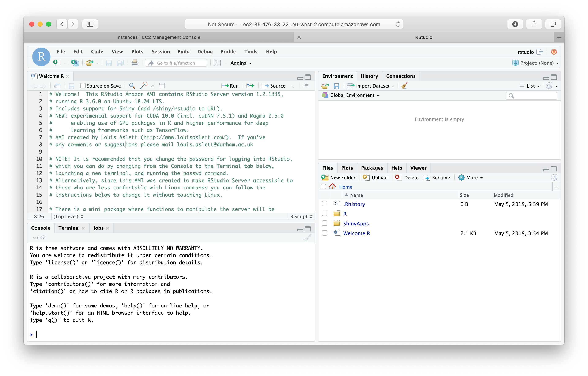The width and height of the screenshot is (588, 376).
Task: Click the code tools magic wand icon
Action: pos(144,85)
